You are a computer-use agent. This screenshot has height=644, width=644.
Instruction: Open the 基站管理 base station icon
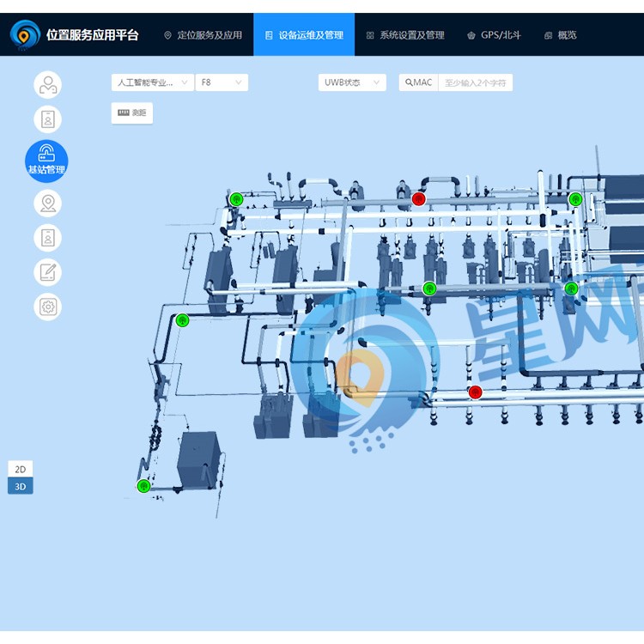click(46, 161)
